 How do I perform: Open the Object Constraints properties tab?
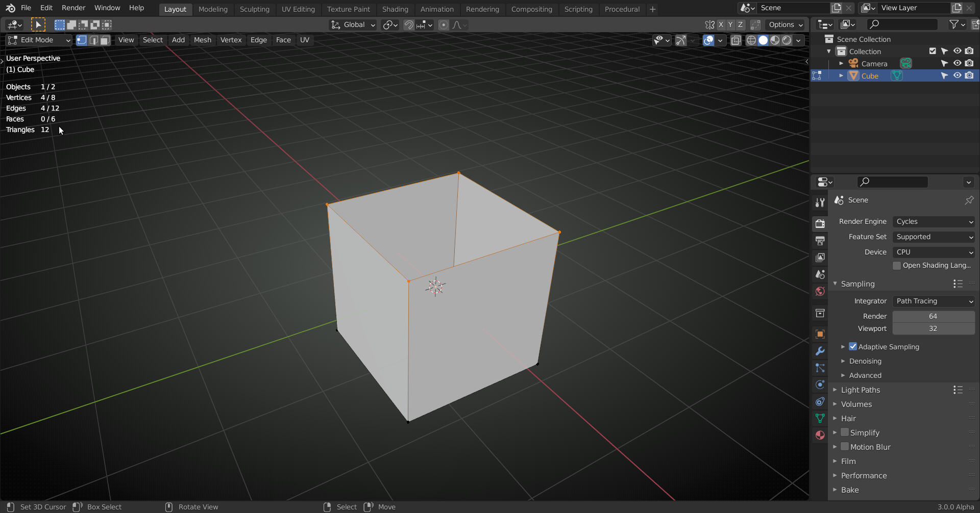coord(820,401)
